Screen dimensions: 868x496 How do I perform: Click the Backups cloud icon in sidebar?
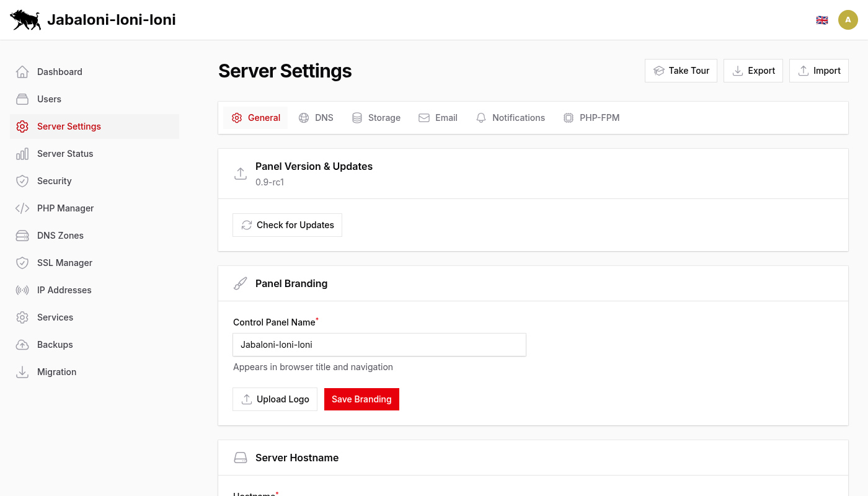coord(22,344)
